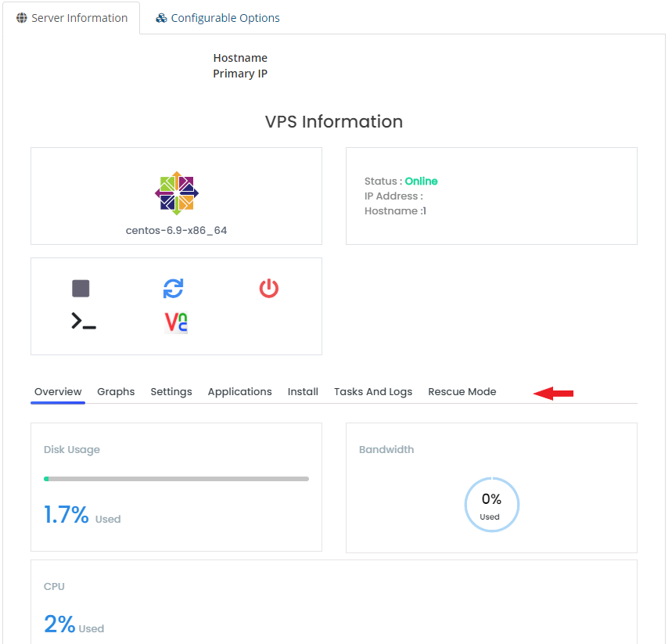Click the globe icon on Server Information
The height and width of the screenshot is (644, 672).
(x=22, y=18)
